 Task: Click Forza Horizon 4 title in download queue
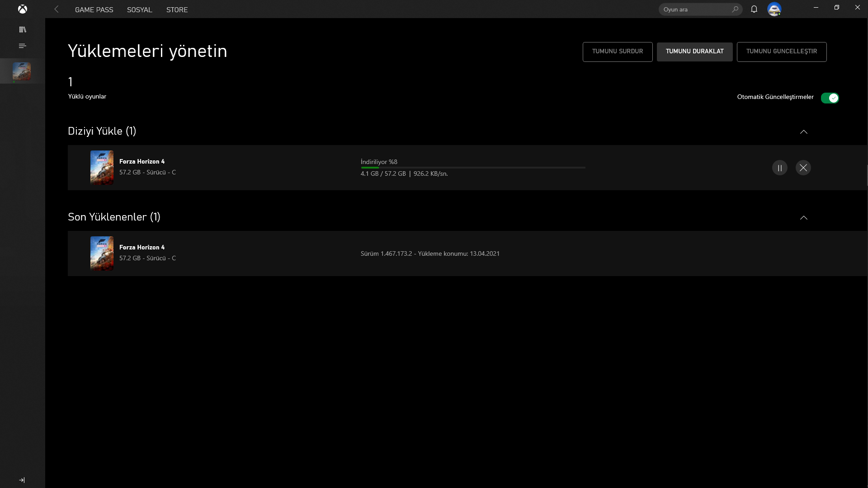[142, 161]
